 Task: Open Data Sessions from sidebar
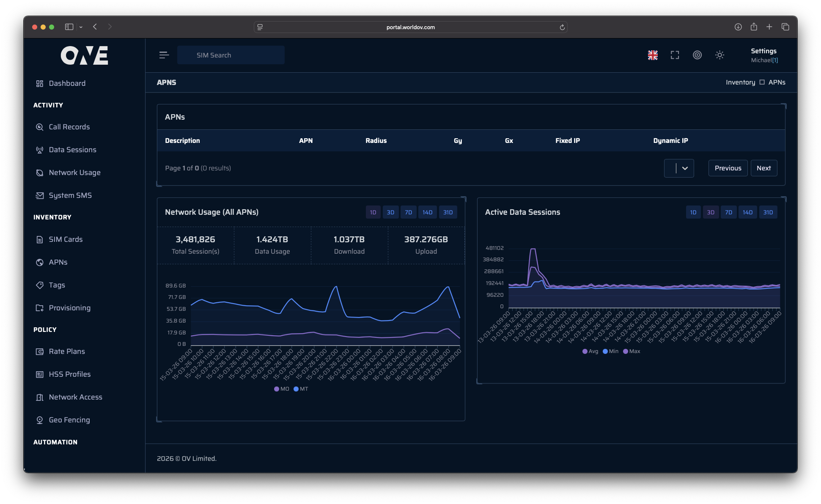tap(72, 150)
